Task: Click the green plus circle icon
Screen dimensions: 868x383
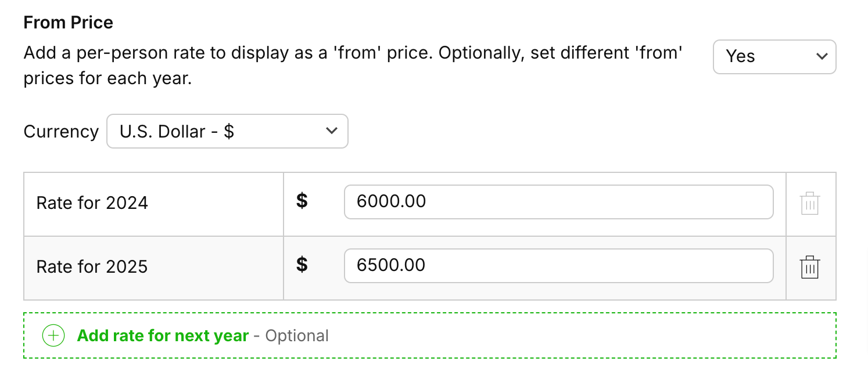Action: [53, 335]
